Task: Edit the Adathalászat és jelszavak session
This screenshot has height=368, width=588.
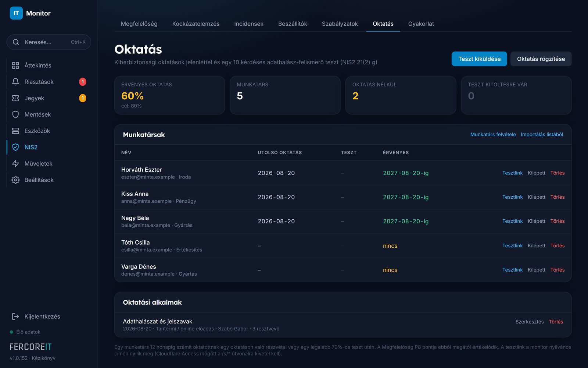Action: click(530, 322)
